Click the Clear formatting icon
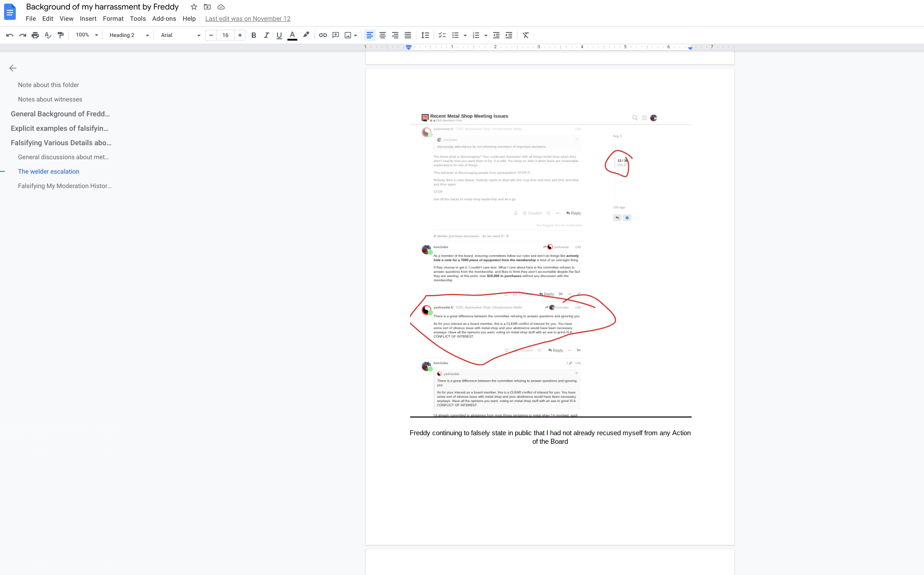This screenshot has width=924, height=575. pyautogui.click(x=526, y=35)
